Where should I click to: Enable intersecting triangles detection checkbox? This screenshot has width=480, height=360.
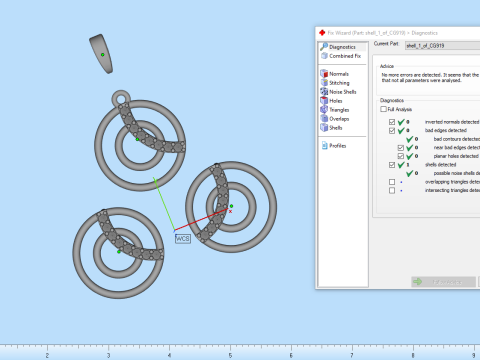392,190
